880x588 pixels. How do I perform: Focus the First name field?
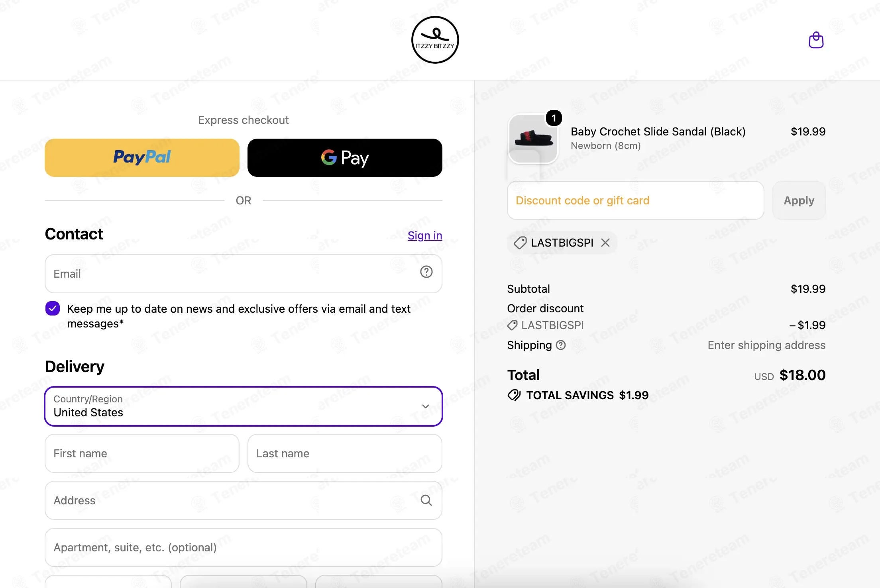(x=142, y=453)
